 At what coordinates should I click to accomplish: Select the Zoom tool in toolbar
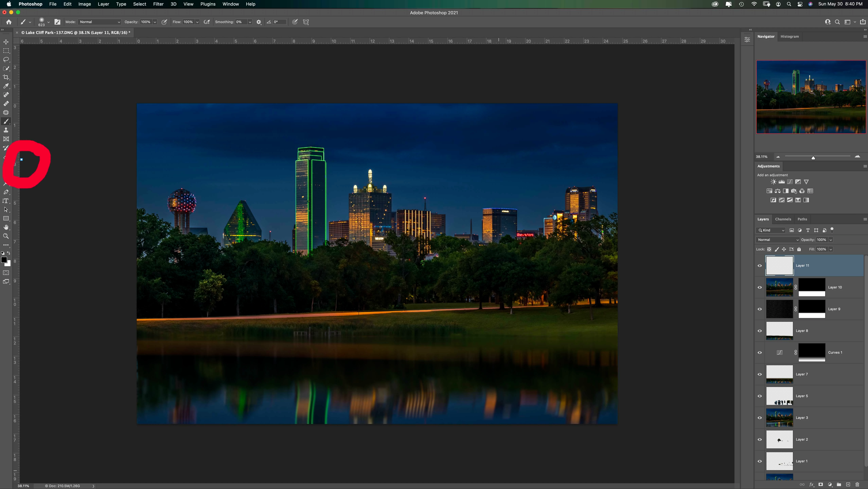6,236
